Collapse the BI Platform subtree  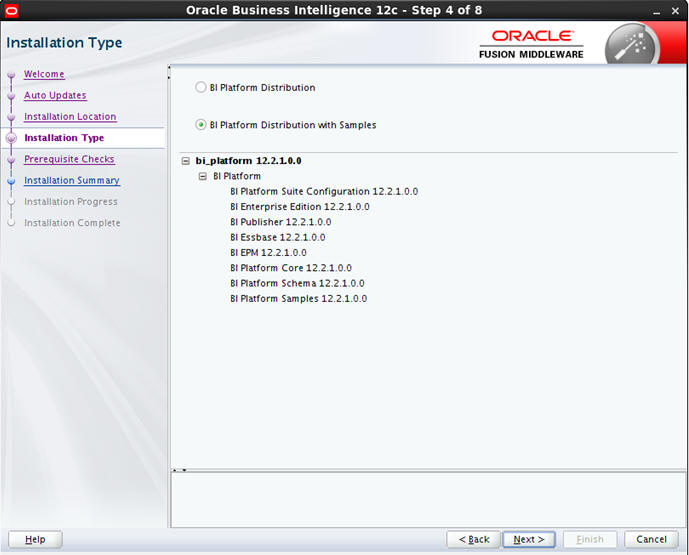coord(203,177)
